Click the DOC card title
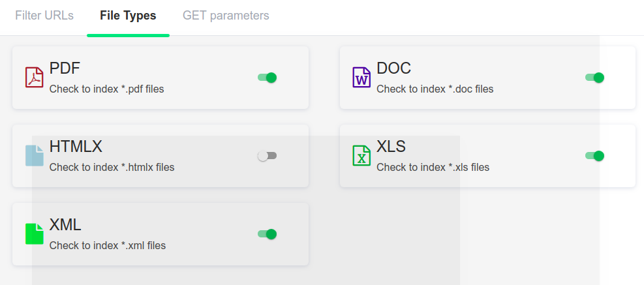 pyautogui.click(x=393, y=68)
